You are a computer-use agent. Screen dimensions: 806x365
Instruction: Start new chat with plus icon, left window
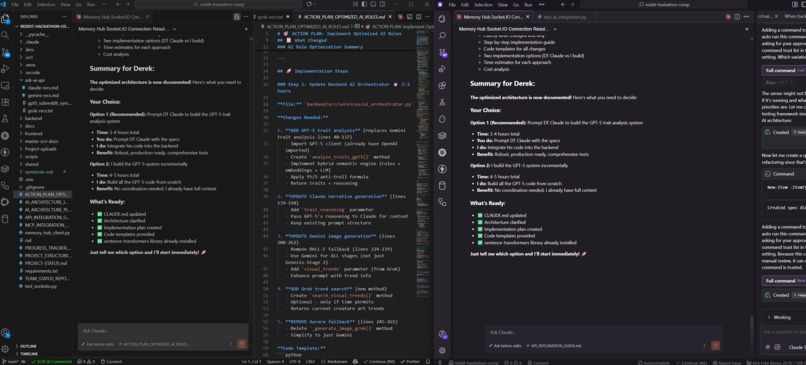click(245, 29)
